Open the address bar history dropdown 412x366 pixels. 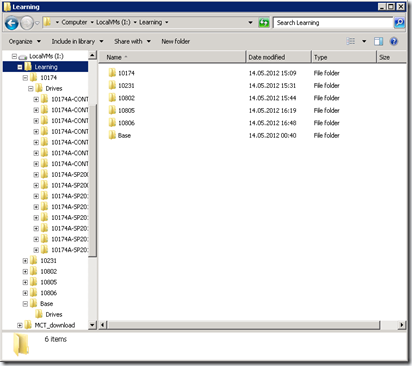click(250, 23)
